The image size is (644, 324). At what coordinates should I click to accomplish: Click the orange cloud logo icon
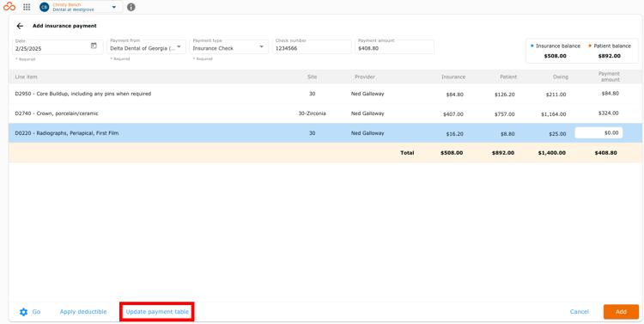coord(9,7)
